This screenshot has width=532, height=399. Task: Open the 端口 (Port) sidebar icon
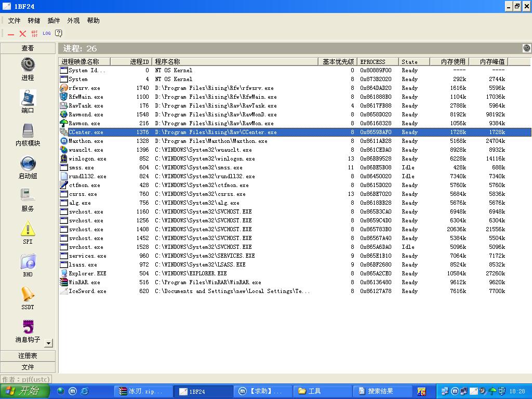pos(28,98)
